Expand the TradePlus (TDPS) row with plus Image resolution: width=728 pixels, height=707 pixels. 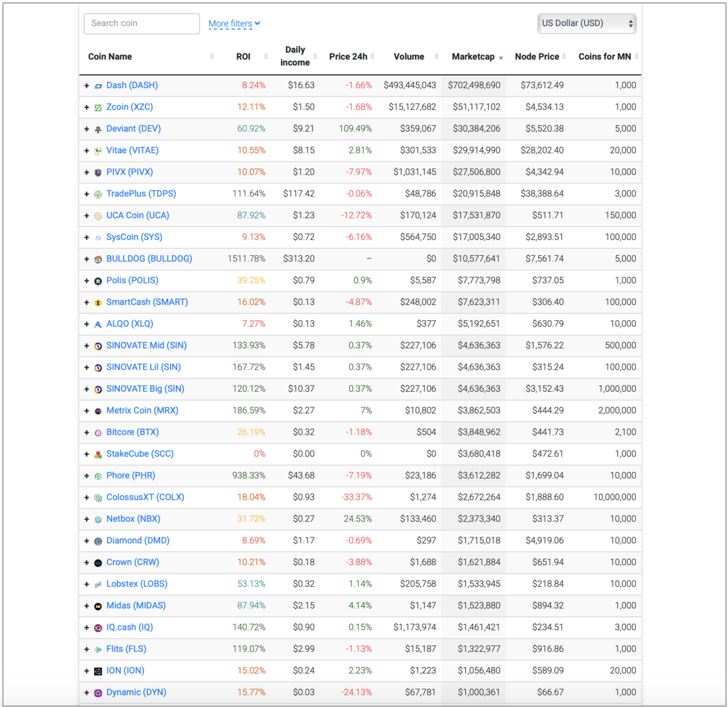[x=87, y=194]
